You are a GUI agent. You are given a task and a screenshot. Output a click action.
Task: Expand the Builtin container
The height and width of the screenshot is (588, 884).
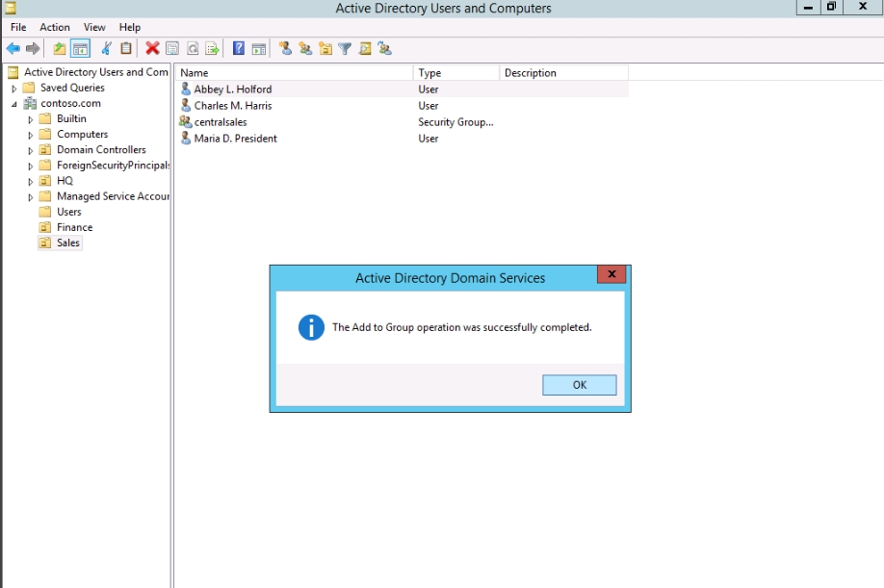[31, 119]
